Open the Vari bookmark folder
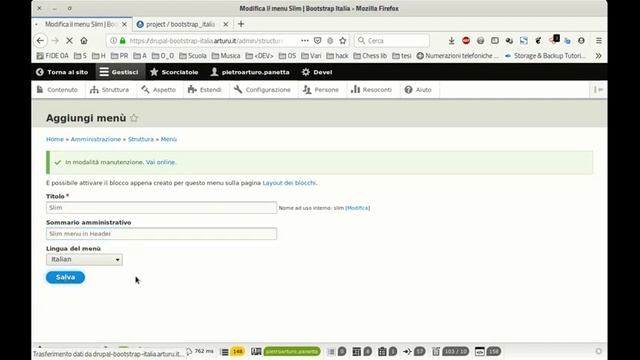 311,56
